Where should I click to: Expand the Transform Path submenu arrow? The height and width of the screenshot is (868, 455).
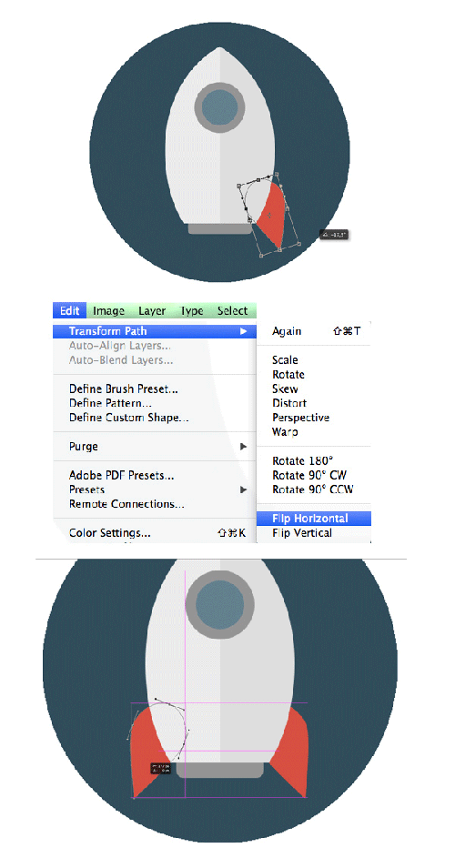242,331
